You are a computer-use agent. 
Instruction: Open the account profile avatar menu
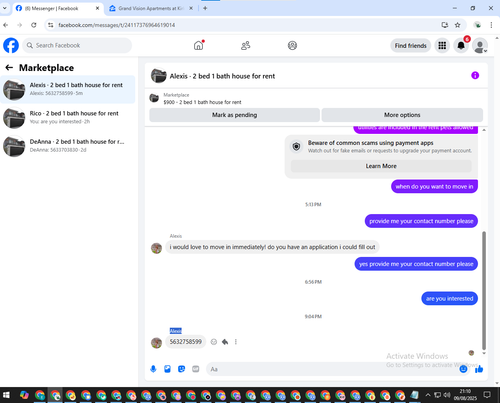[x=480, y=46]
